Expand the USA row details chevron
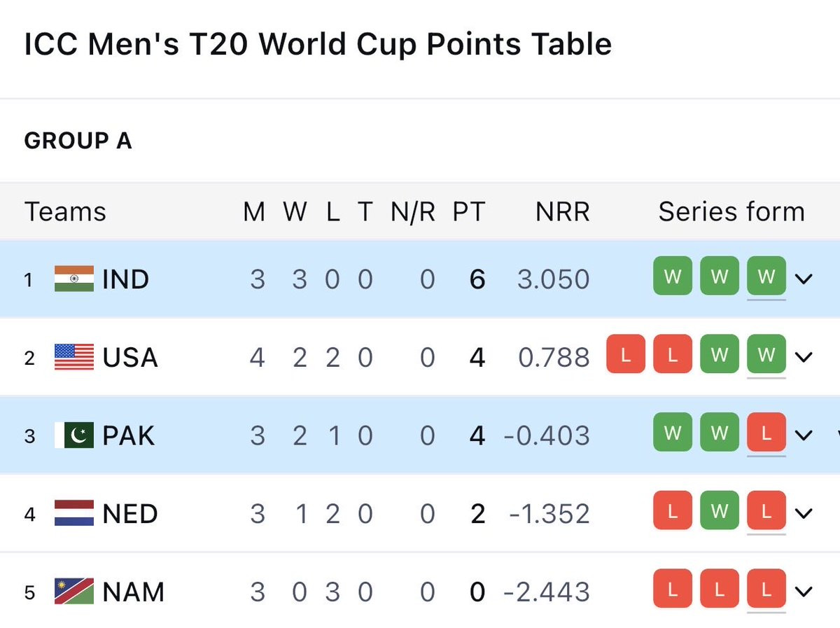Viewport: 840px width, 628px height. [x=804, y=357]
